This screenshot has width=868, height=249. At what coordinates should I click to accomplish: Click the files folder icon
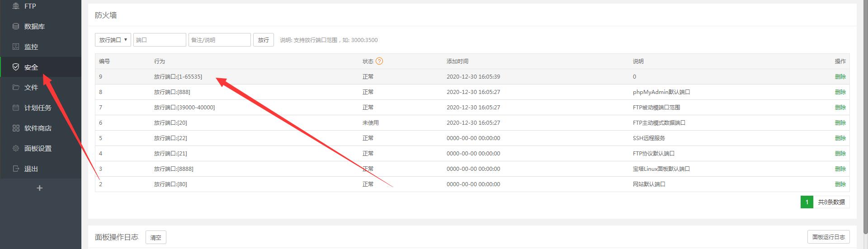[16, 88]
